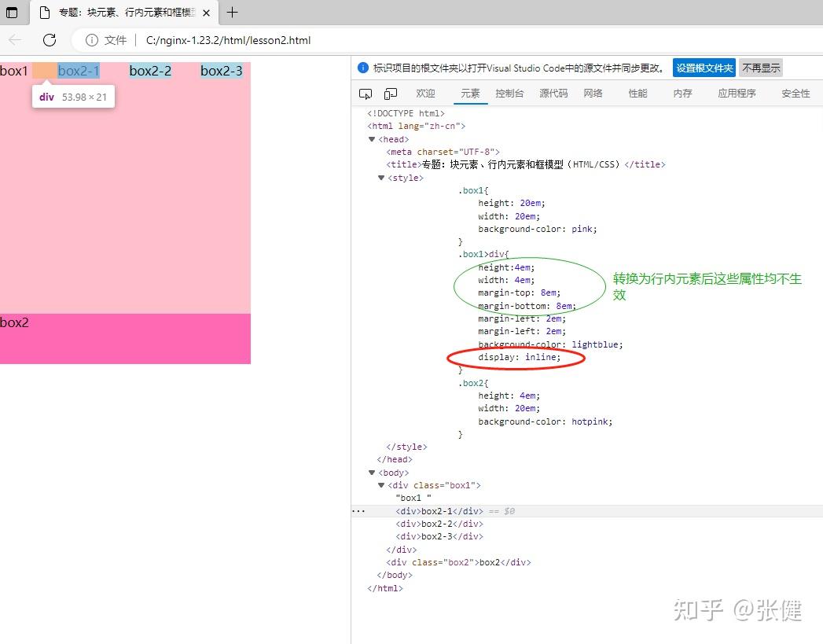This screenshot has width=823, height=644.
Task: Go back with the back arrow
Action: [15, 40]
